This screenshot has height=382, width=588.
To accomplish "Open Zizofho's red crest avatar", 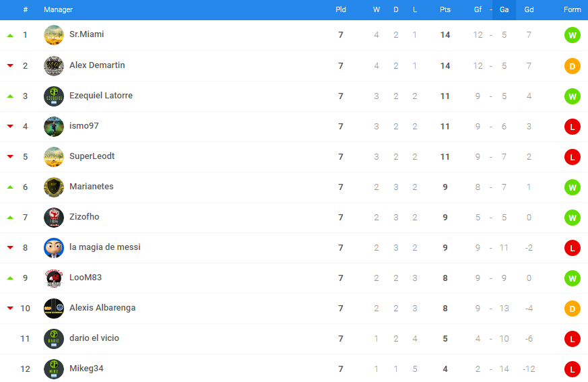I will (54, 217).
